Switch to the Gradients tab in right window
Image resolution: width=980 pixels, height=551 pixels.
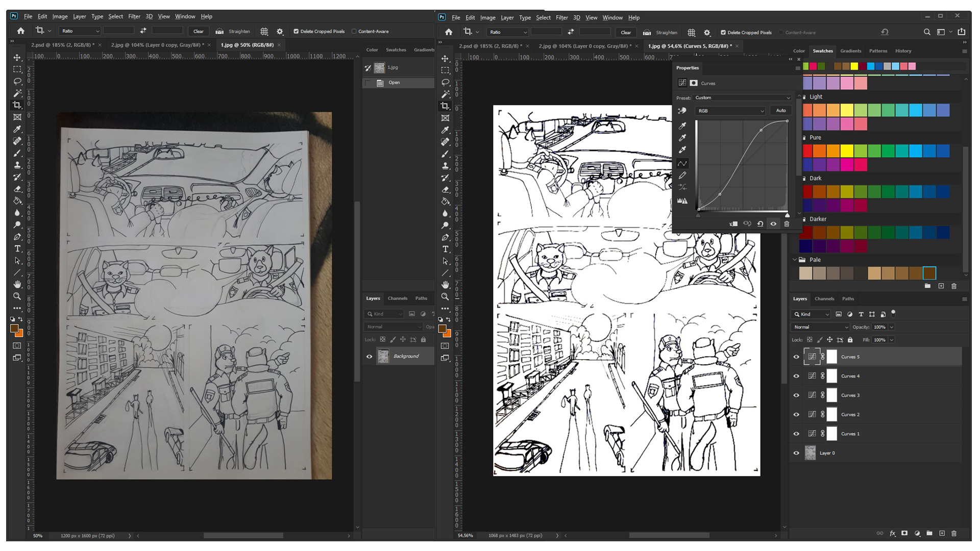(850, 51)
